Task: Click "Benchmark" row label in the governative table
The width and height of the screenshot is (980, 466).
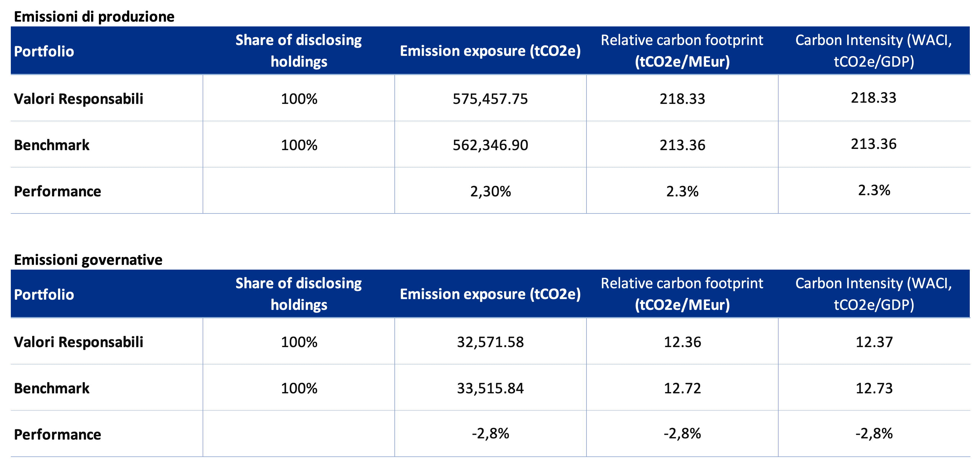Action: (52, 389)
